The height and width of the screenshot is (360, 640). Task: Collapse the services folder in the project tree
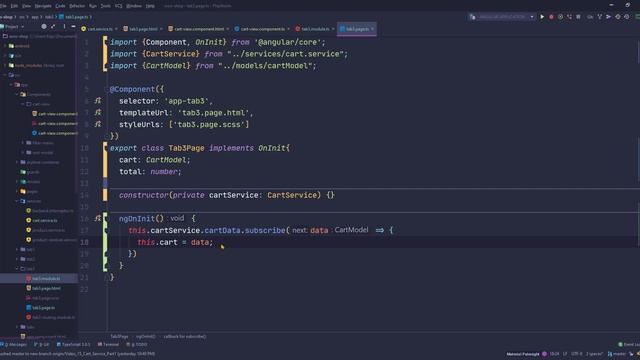(x=17, y=201)
